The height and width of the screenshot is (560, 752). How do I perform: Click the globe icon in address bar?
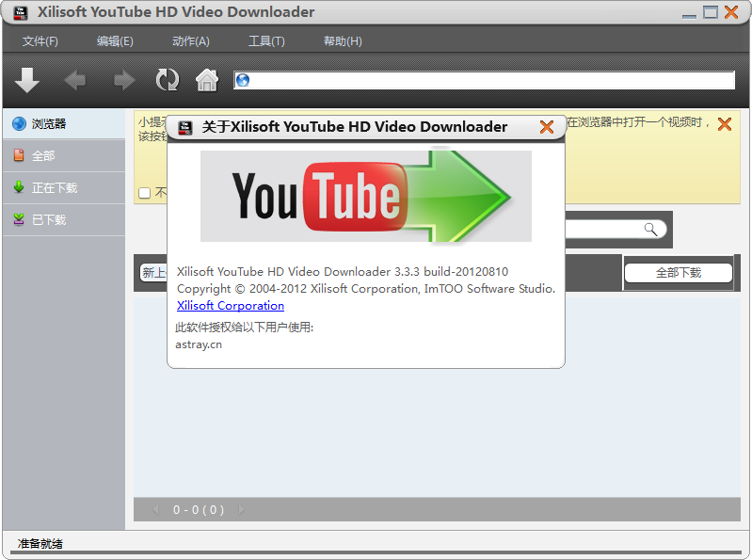point(243,80)
